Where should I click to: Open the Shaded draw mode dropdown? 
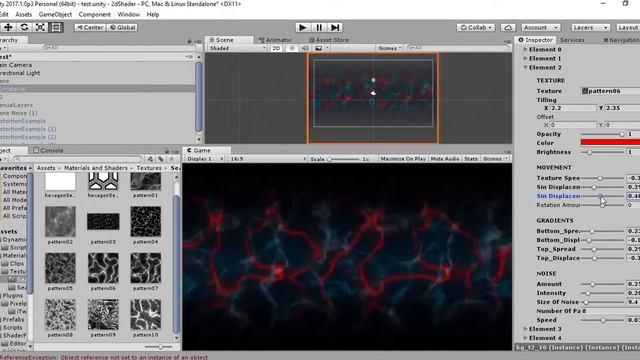[237, 48]
